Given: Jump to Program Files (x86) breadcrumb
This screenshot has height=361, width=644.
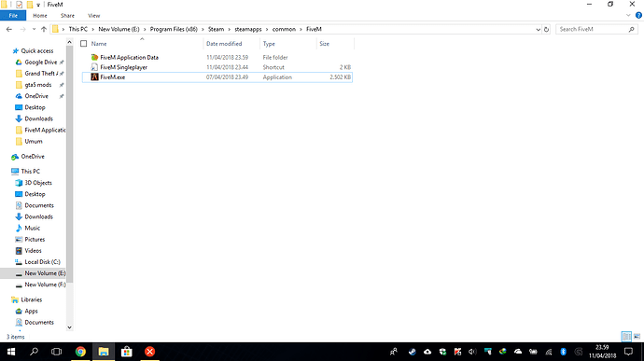Looking at the screenshot, I should (x=174, y=29).
